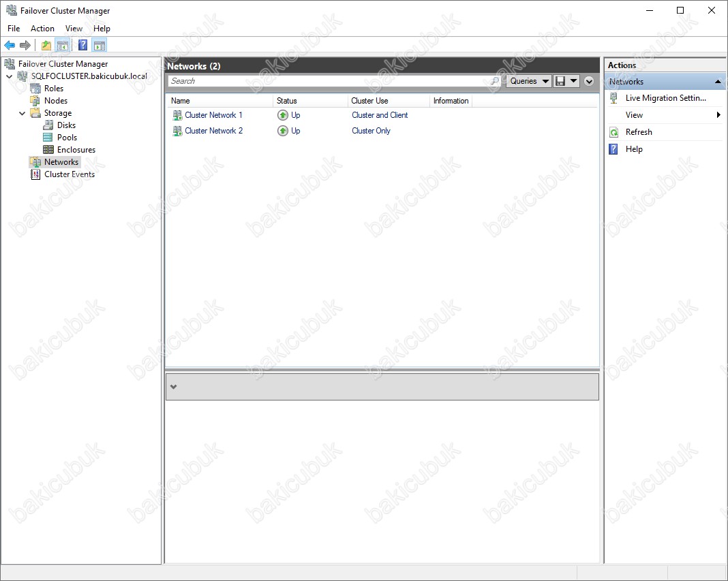
Task: Open the View submenu arrow in Actions
Action: point(718,114)
